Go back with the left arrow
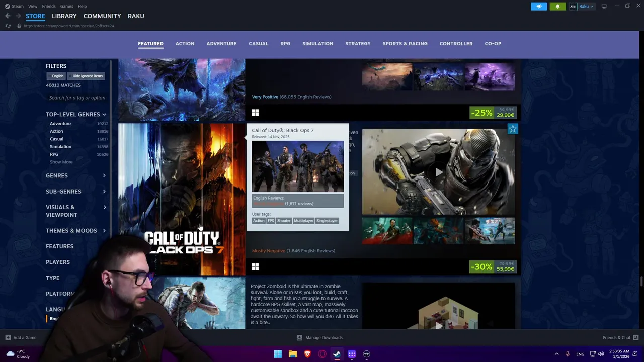Image resolution: width=644 pixels, height=362 pixels. pyautogui.click(x=8, y=16)
